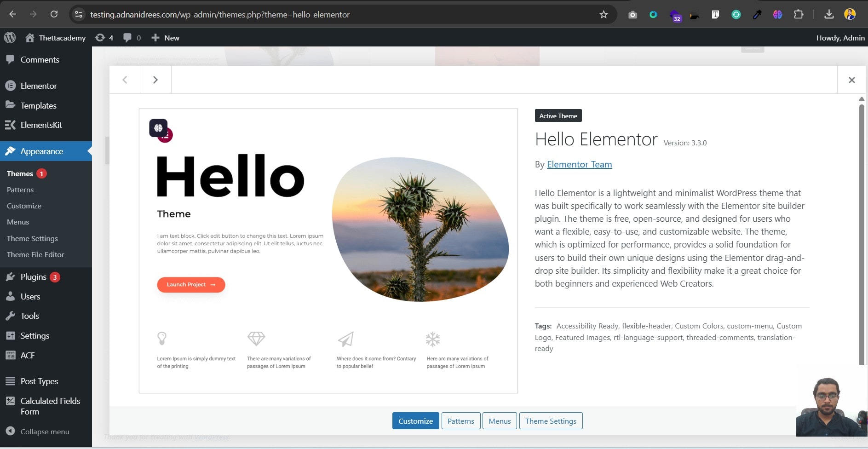Screen dimensions: 868x449
Task: Click the blue Customize button
Action: [x=416, y=421]
